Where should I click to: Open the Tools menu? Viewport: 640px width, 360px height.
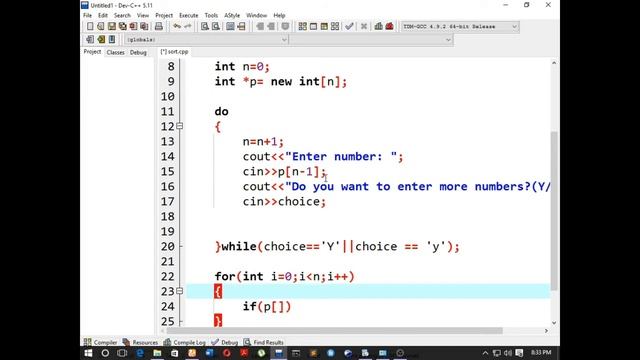point(211,16)
